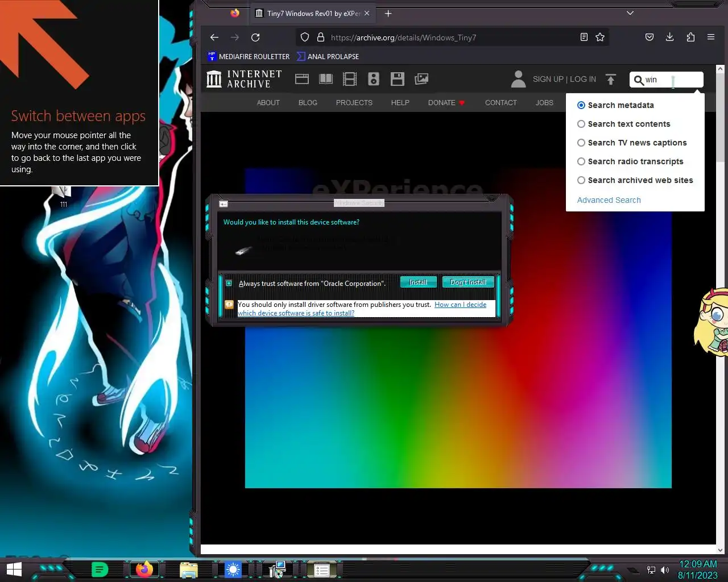The width and height of the screenshot is (728, 582).
Task: Open the HELP menu item
Action: [400, 103]
